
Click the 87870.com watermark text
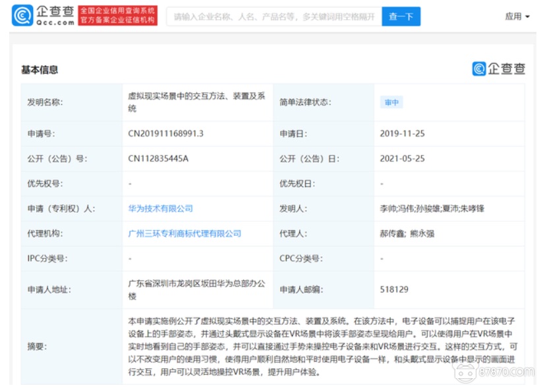coord(505,371)
